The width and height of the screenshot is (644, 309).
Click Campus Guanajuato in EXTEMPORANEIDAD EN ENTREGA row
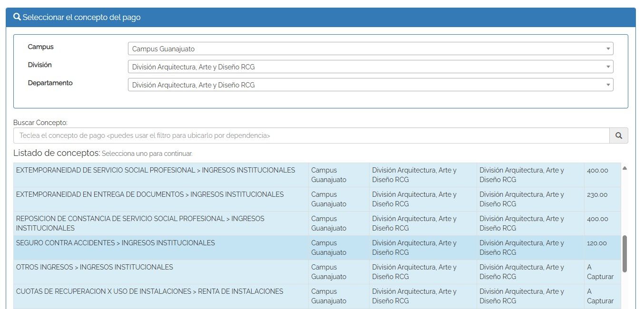329,199
